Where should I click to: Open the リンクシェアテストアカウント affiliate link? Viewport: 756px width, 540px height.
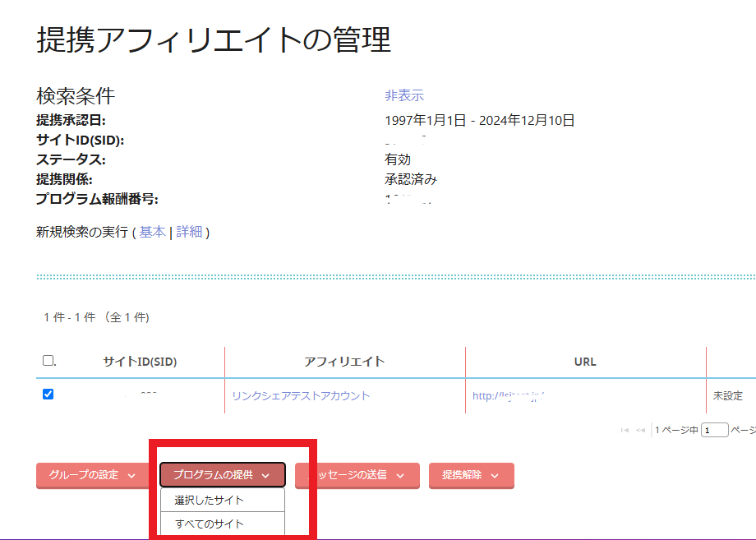[x=301, y=395]
